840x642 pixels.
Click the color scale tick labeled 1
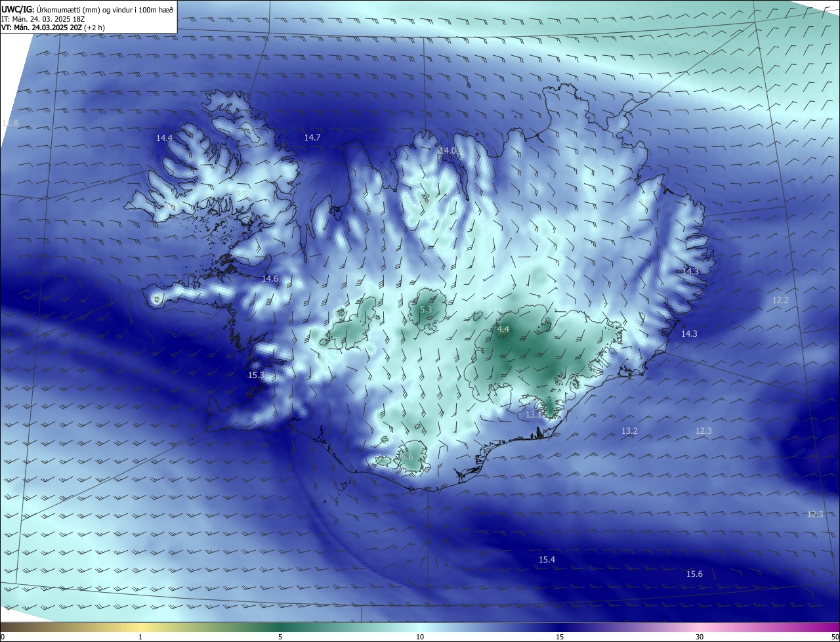(140, 637)
